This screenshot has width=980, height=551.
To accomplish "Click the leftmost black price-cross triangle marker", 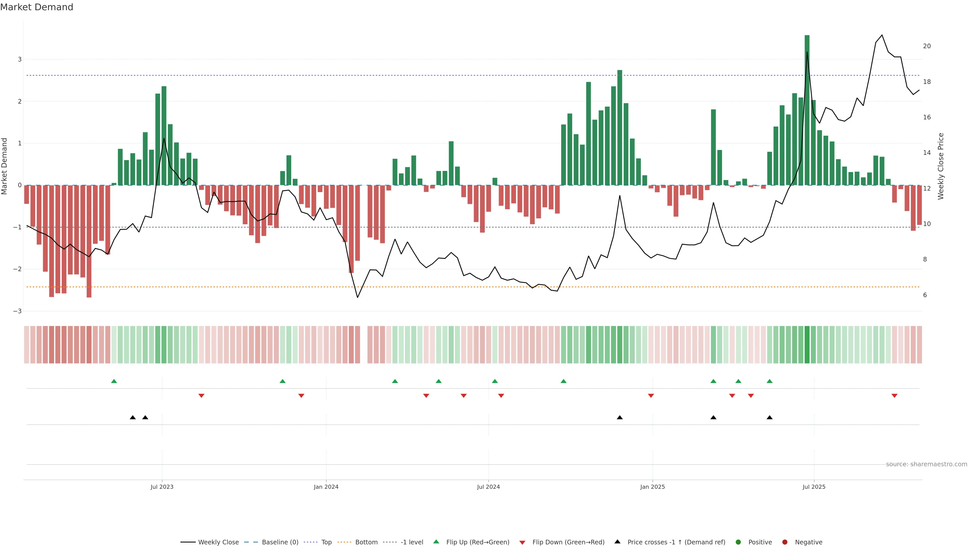I will (x=132, y=418).
